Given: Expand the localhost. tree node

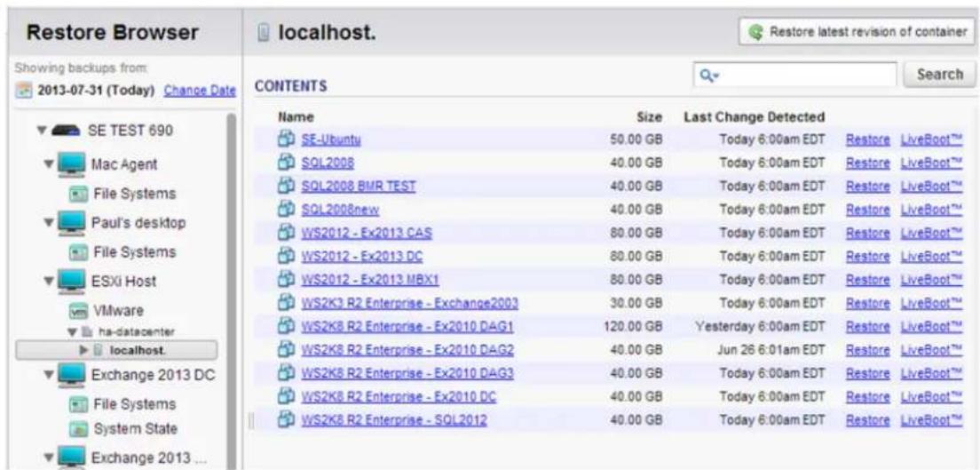Looking at the screenshot, I should coord(83,351).
